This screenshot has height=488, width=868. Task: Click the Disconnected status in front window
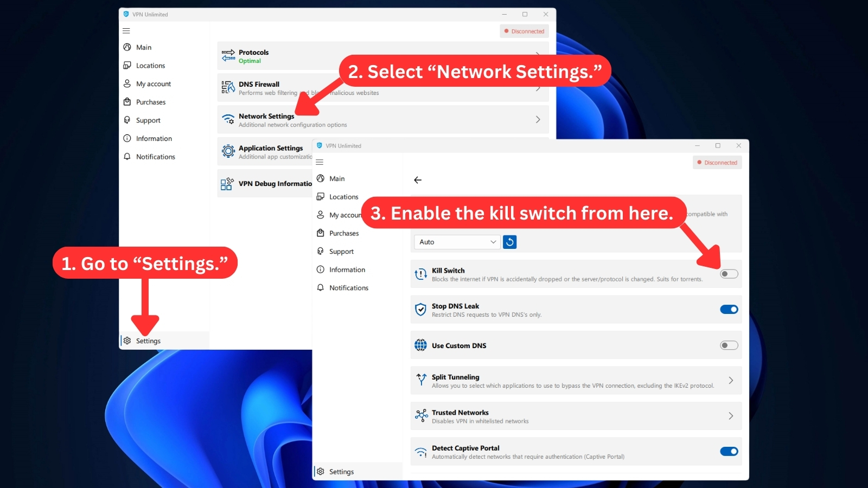pos(717,163)
